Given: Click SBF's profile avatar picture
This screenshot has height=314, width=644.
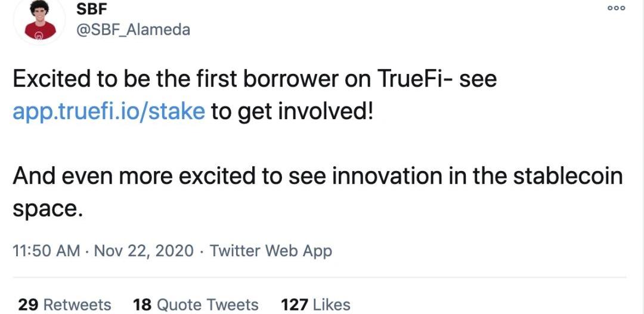Looking at the screenshot, I should (41, 20).
